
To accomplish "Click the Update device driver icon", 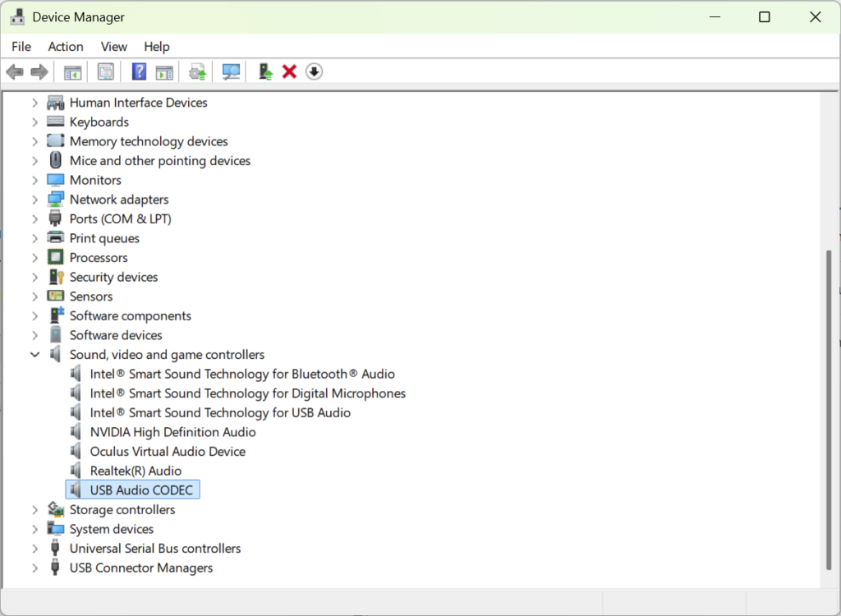I will 265,72.
